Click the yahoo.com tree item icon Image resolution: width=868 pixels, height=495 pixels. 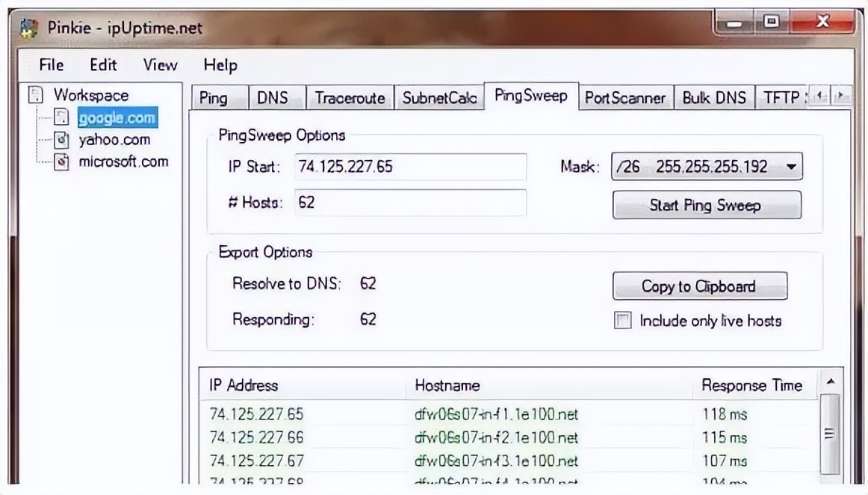tap(61, 139)
